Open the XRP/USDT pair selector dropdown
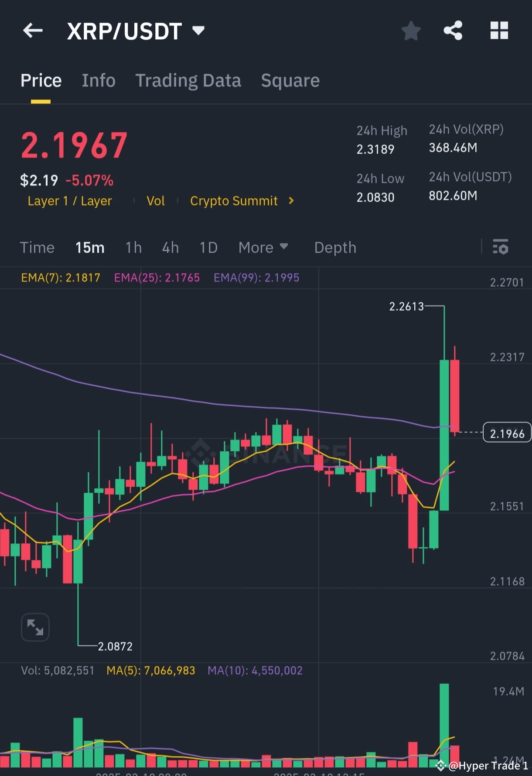The width and height of the screenshot is (532, 776). pos(198,31)
